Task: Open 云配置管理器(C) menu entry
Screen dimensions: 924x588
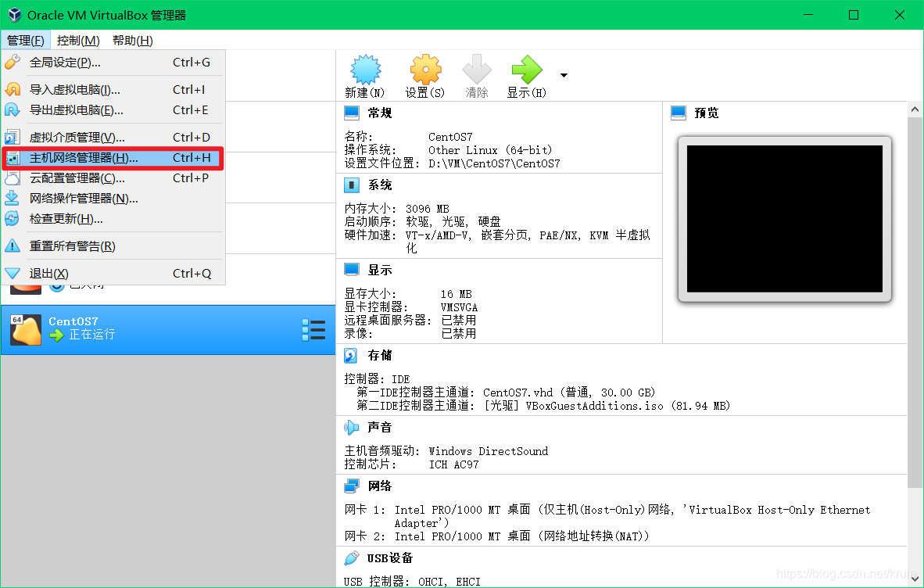Action: pyautogui.click(x=113, y=178)
